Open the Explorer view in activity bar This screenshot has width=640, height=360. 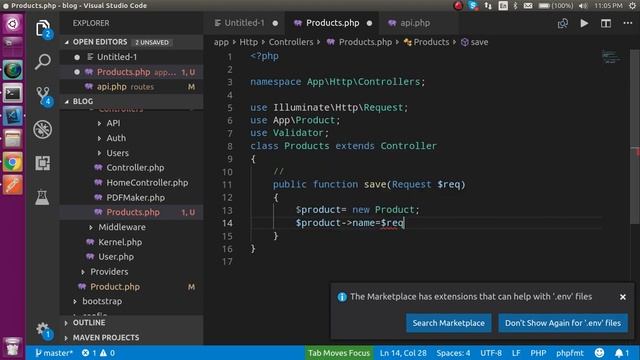point(42,29)
